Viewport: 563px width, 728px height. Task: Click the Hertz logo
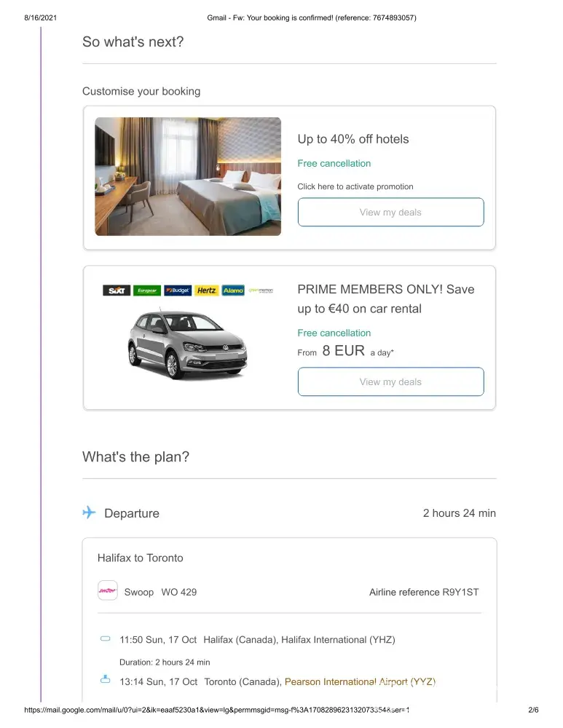207,290
